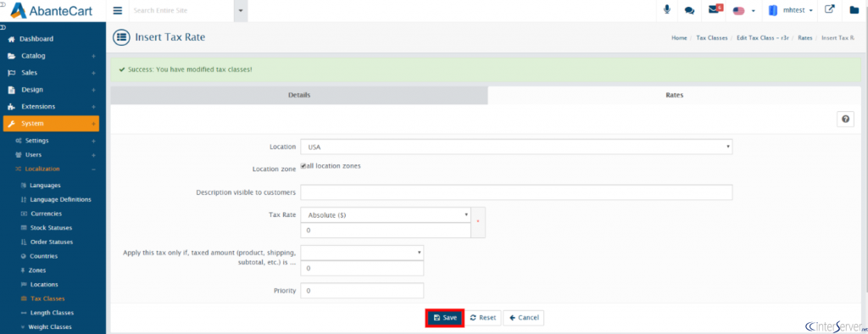The height and width of the screenshot is (334, 868).
Task: Click the open storefront external link icon
Action: tap(829, 9)
